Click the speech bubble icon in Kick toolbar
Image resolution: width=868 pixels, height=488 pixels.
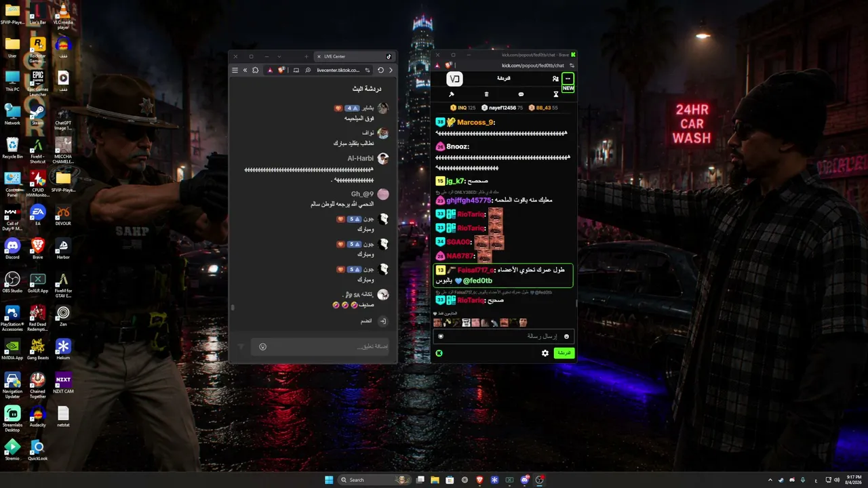pos(521,94)
